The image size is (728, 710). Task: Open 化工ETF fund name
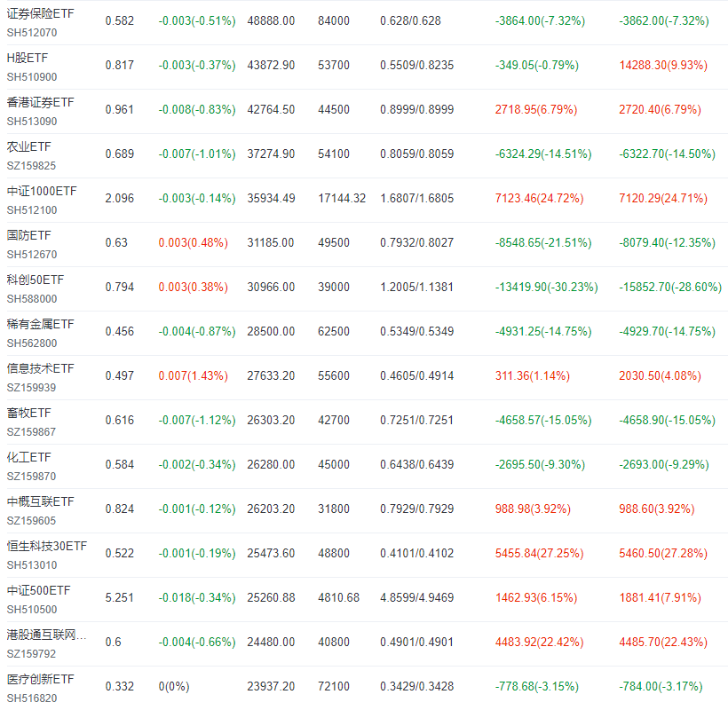click(28, 458)
